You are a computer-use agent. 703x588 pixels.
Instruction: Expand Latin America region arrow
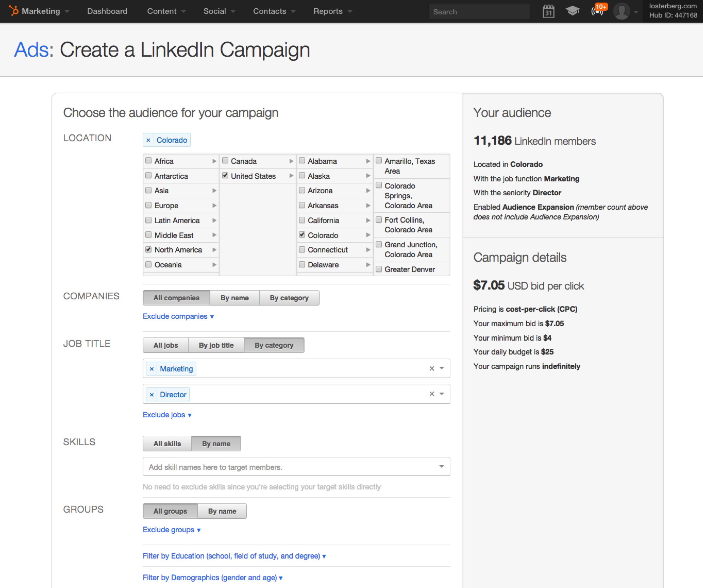coord(214,220)
